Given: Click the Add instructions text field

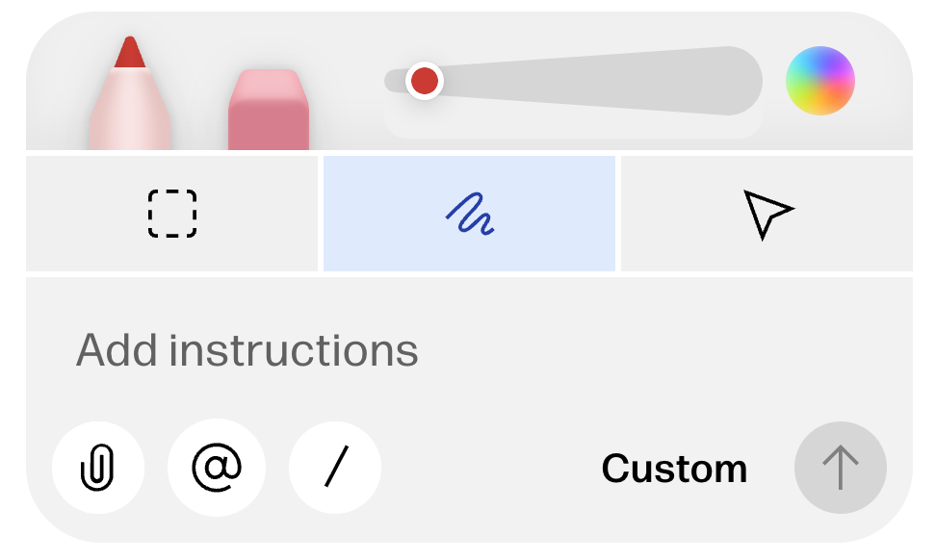Looking at the screenshot, I should [x=385, y=350].
